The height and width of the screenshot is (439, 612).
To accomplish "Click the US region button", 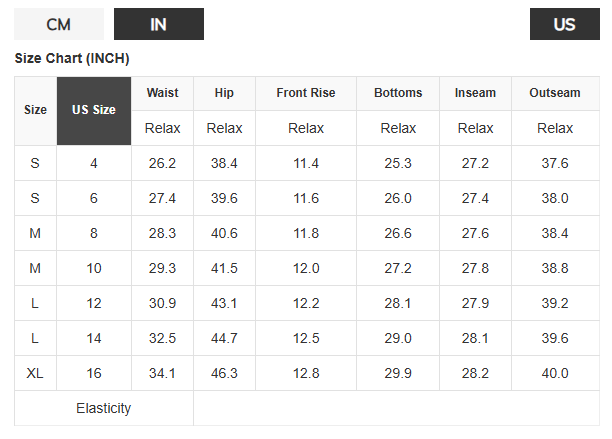I will (564, 24).
